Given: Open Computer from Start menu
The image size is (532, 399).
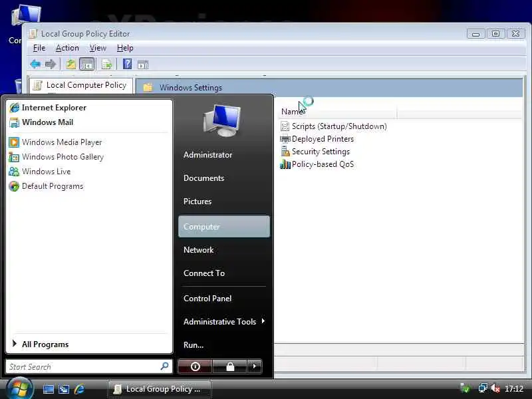Looking at the screenshot, I should [224, 226].
